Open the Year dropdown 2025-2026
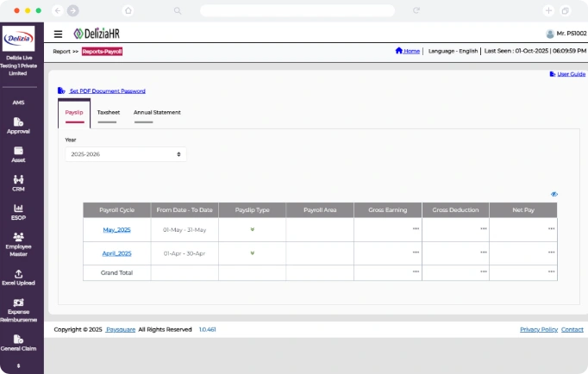588x374 pixels. (126, 154)
